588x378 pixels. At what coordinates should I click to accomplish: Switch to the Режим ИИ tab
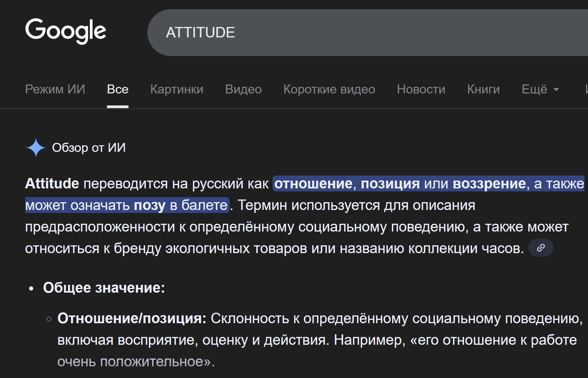tap(55, 89)
